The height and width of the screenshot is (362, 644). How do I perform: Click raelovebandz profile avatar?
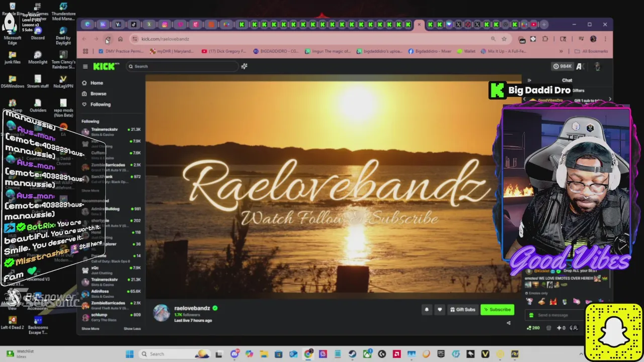tap(162, 312)
